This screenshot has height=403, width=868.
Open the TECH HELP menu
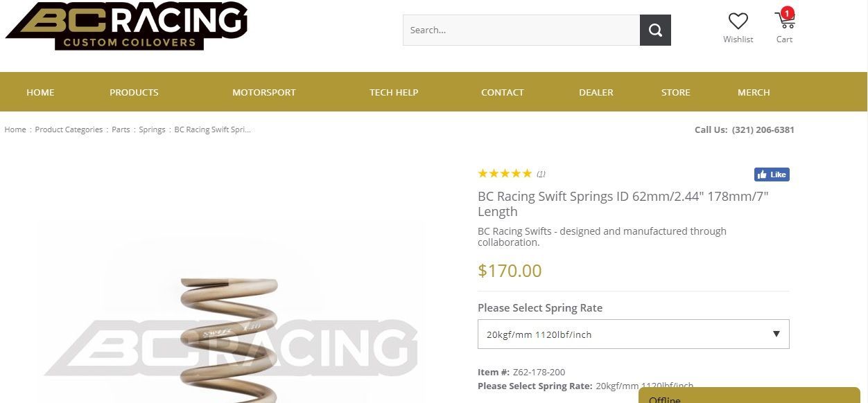[x=394, y=92]
